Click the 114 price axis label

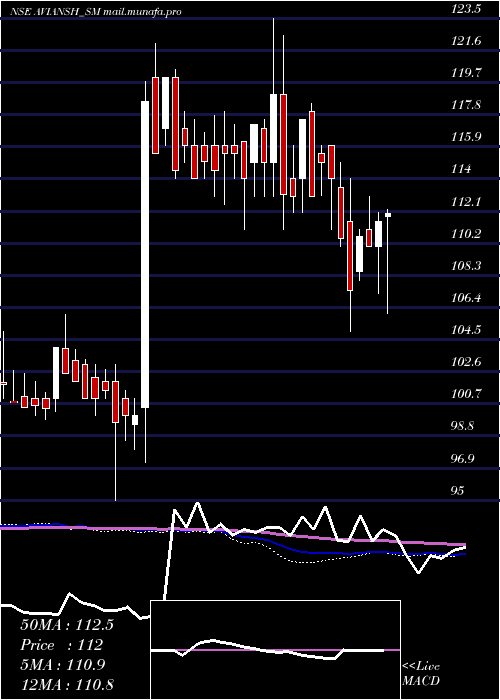point(461,169)
